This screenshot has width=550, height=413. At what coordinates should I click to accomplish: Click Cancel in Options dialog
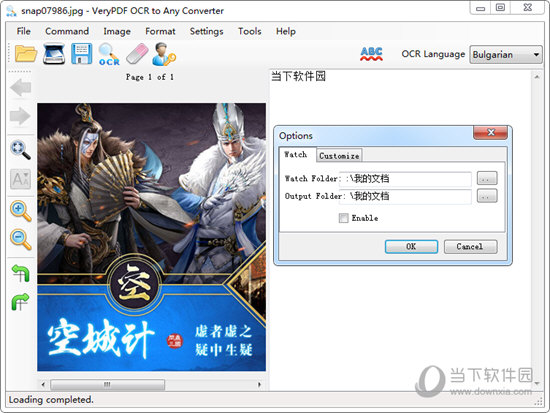click(x=470, y=247)
